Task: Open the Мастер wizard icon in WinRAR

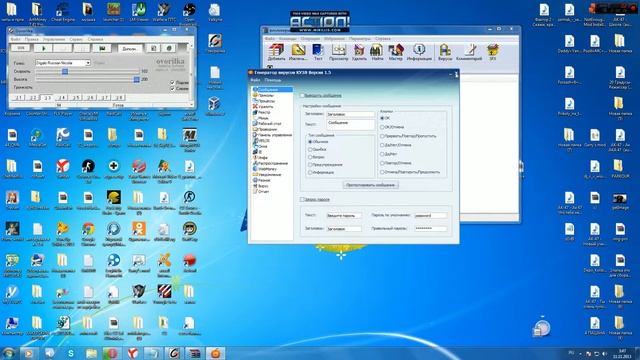Action: (396, 53)
